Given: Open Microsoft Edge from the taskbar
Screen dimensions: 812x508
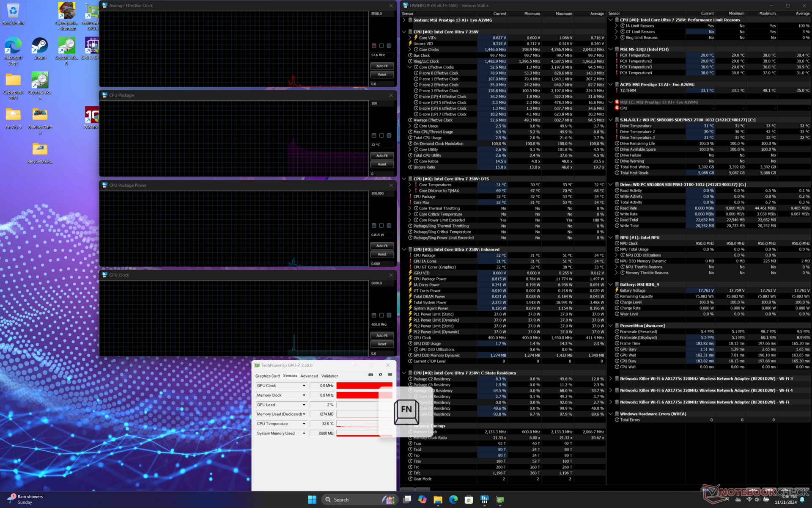Looking at the screenshot, I should [x=453, y=500].
